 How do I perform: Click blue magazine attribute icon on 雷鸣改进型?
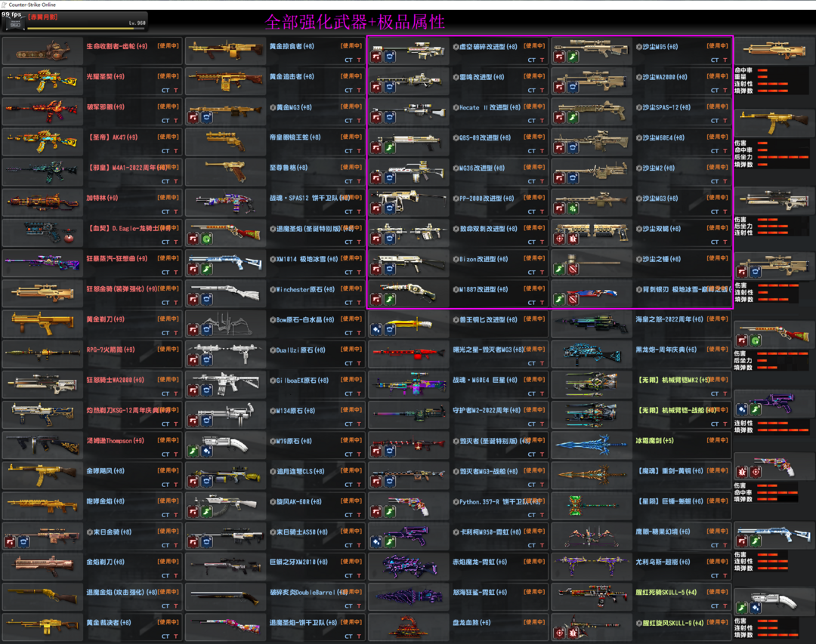(x=390, y=88)
